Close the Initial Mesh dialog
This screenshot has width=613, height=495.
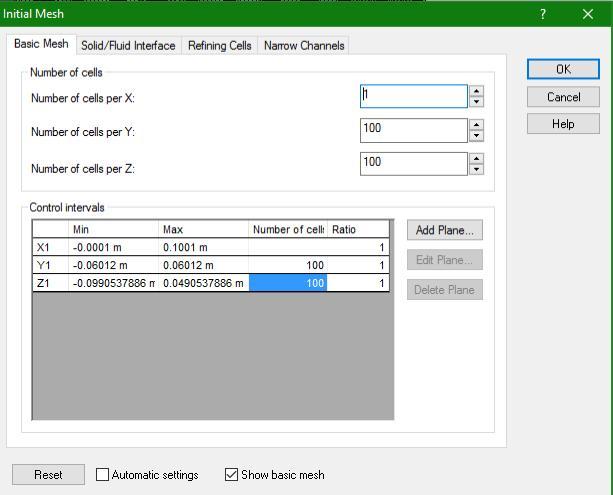(588, 14)
